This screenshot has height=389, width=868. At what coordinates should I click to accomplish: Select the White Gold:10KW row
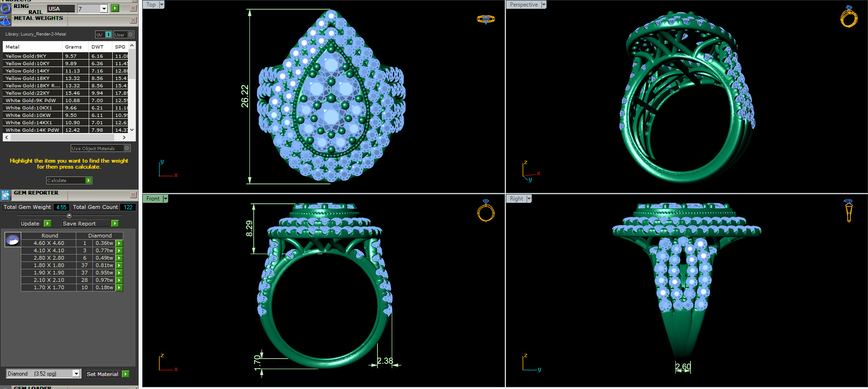66,115
